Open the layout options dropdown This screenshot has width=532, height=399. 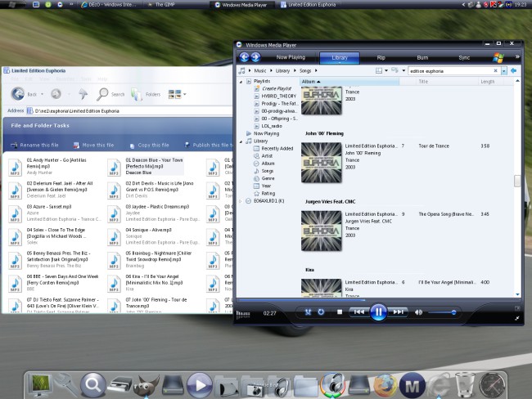click(x=386, y=70)
